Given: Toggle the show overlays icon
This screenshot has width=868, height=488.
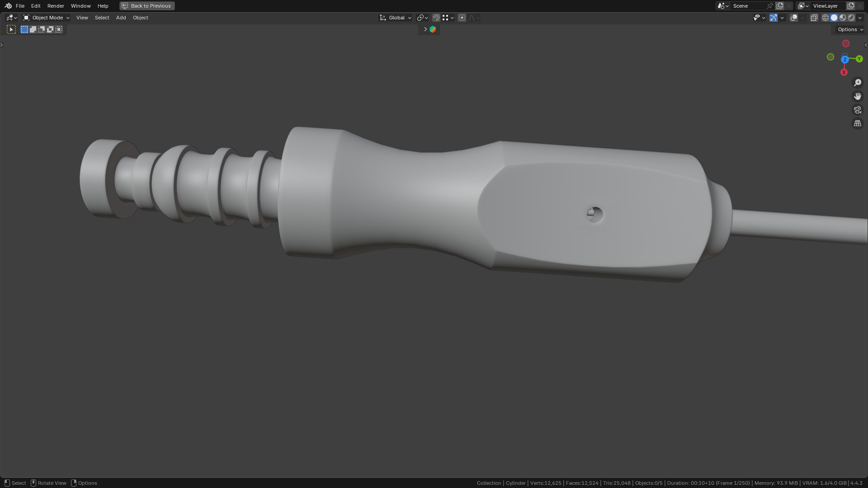Looking at the screenshot, I should [x=794, y=18].
